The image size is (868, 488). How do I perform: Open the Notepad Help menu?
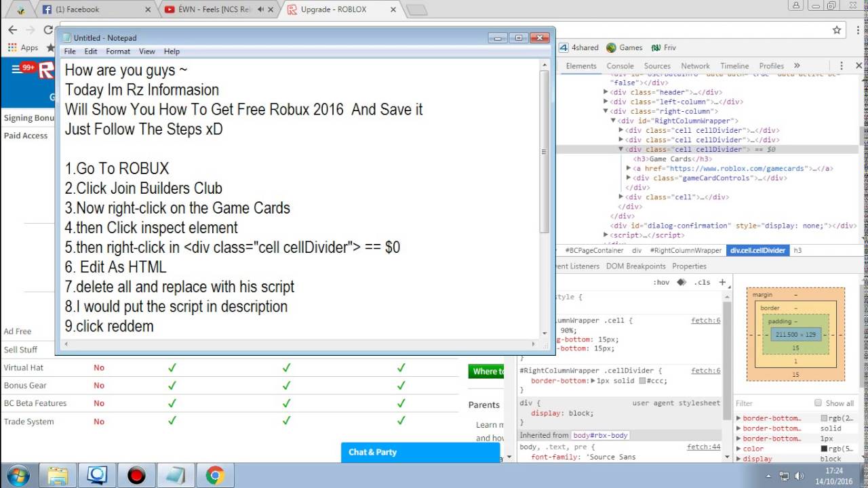[x=172, y=52]
